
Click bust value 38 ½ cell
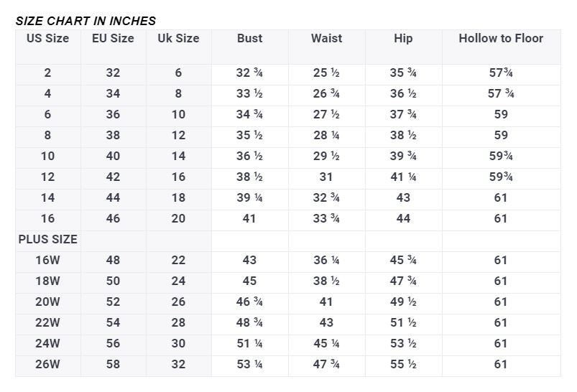tap(249, 177)
